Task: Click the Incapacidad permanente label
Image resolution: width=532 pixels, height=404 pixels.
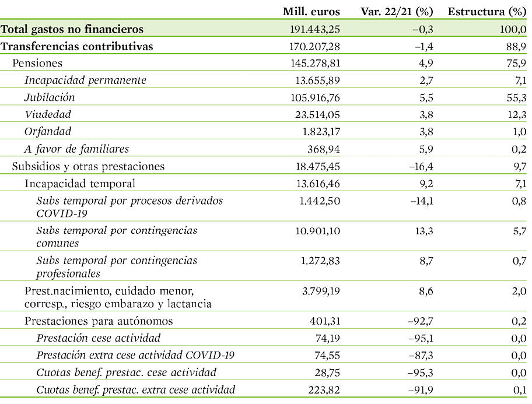Action: click(x=86, y=80)
